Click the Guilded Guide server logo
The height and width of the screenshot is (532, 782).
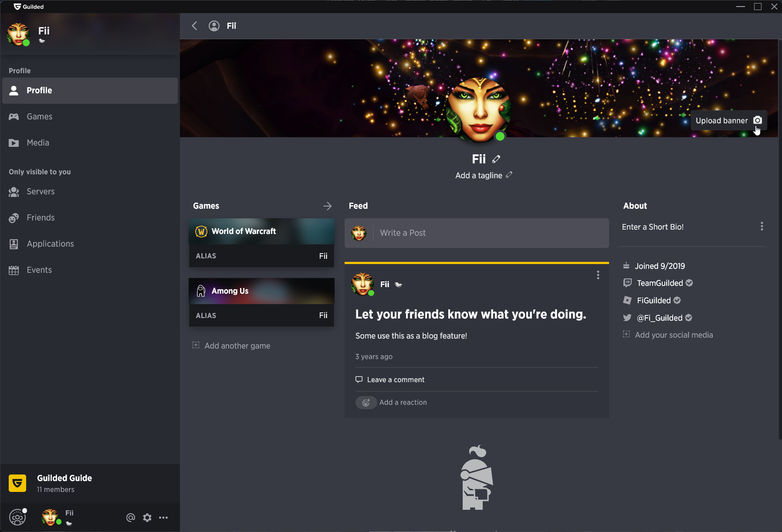(17, 483)
